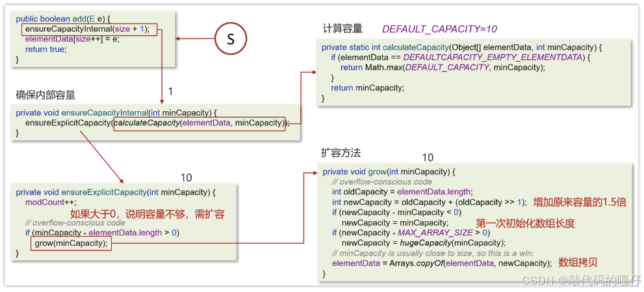Click the '计算容量' heading
The width and height of the screenshot is (644, 292).
point(342,29)
